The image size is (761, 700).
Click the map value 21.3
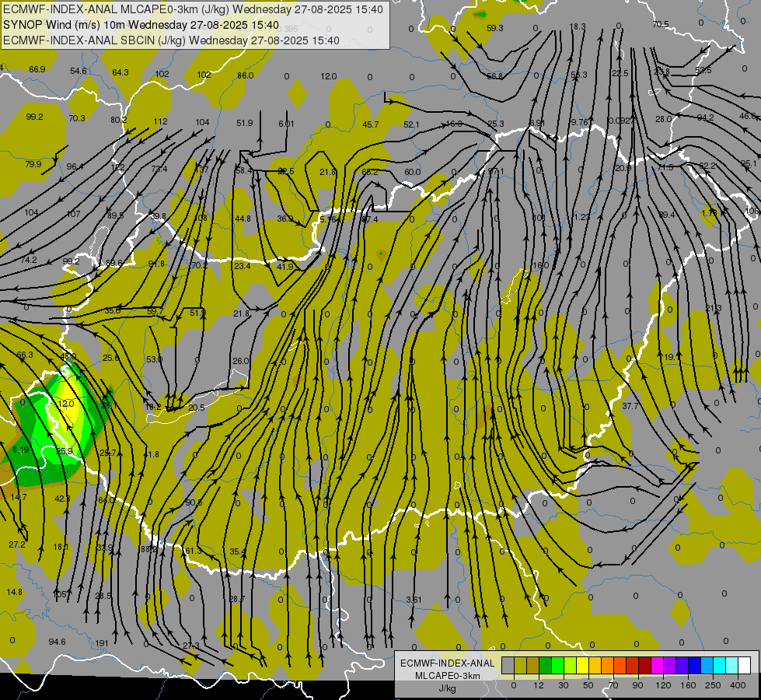(x=714, y=308)
